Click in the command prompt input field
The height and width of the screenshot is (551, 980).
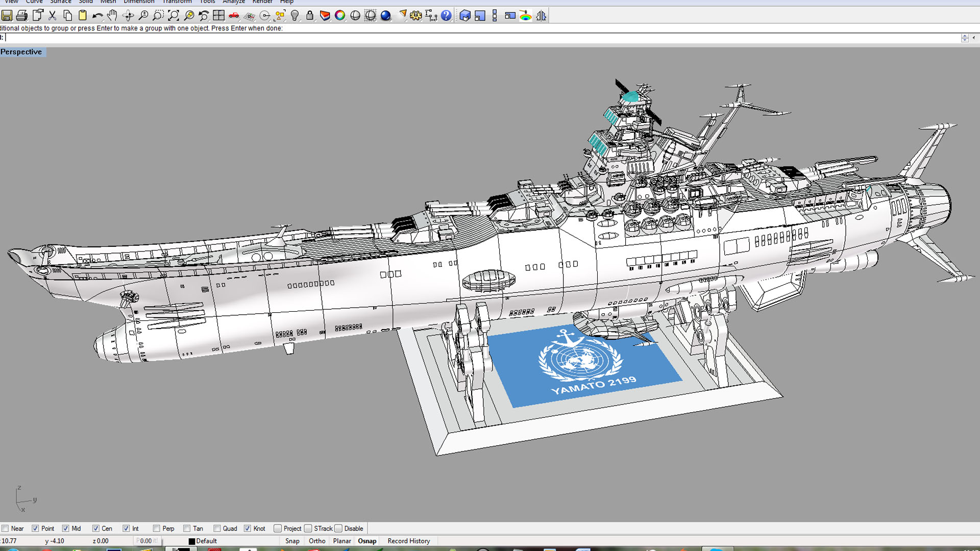coord(482,38)
